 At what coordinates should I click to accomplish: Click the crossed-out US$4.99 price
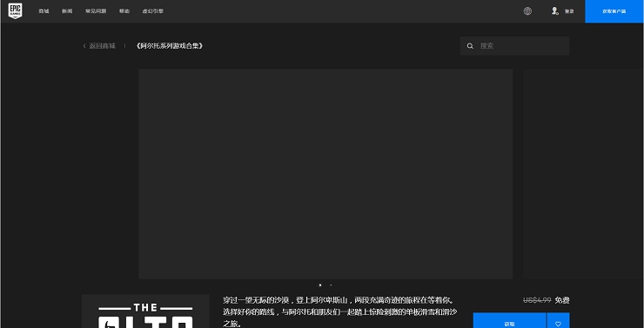tap(537, 300)
